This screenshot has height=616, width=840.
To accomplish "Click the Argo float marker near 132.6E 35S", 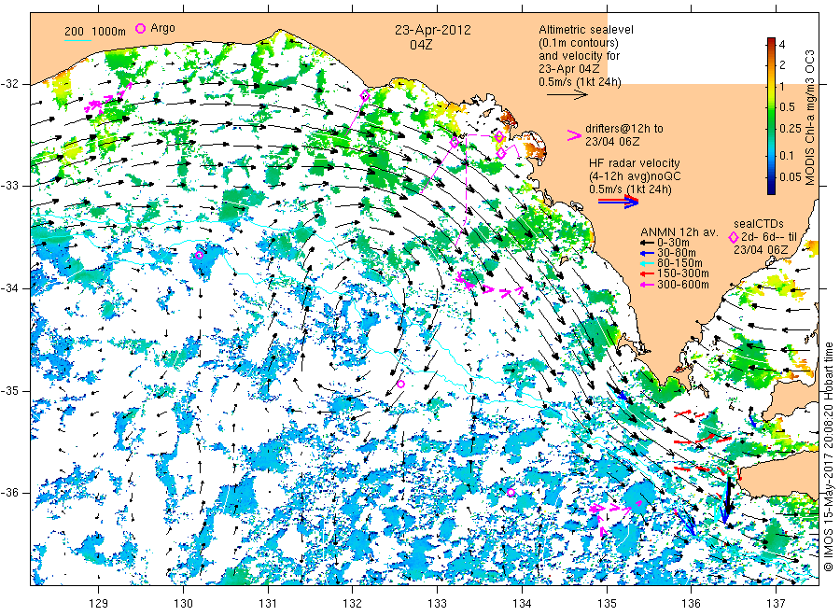I will [x=400, y=384].
